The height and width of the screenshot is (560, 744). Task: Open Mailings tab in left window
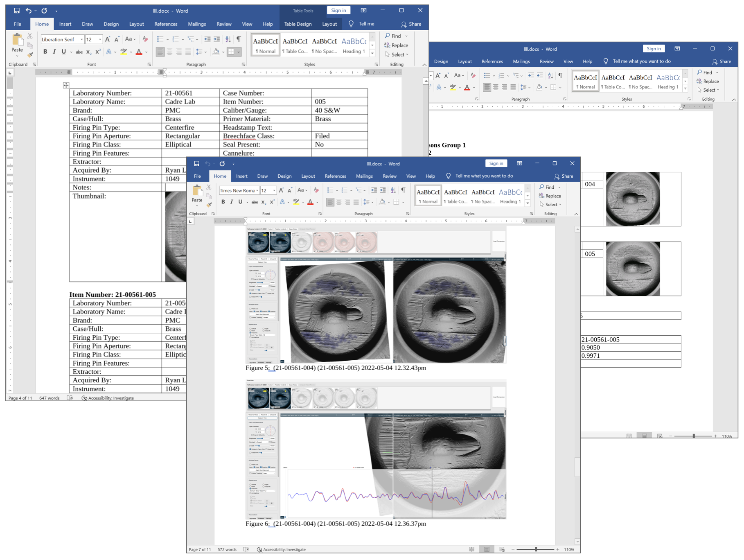(x=197, y=24)
